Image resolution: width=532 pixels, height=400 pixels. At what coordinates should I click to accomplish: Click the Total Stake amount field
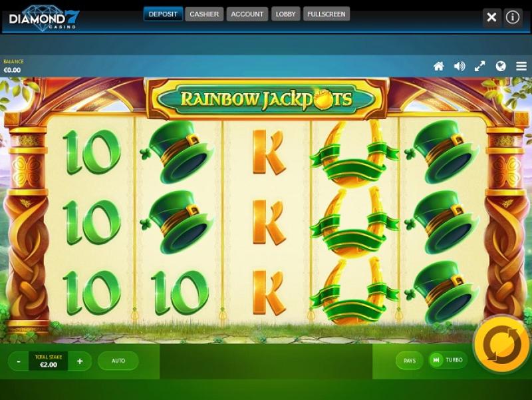pyautogui.click(x=49, y=361)
